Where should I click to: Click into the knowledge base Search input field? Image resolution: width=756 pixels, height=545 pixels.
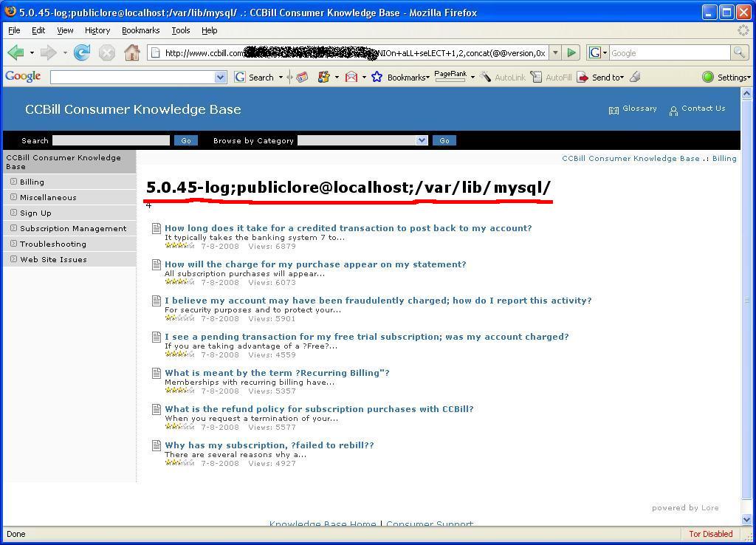point(111,140)
